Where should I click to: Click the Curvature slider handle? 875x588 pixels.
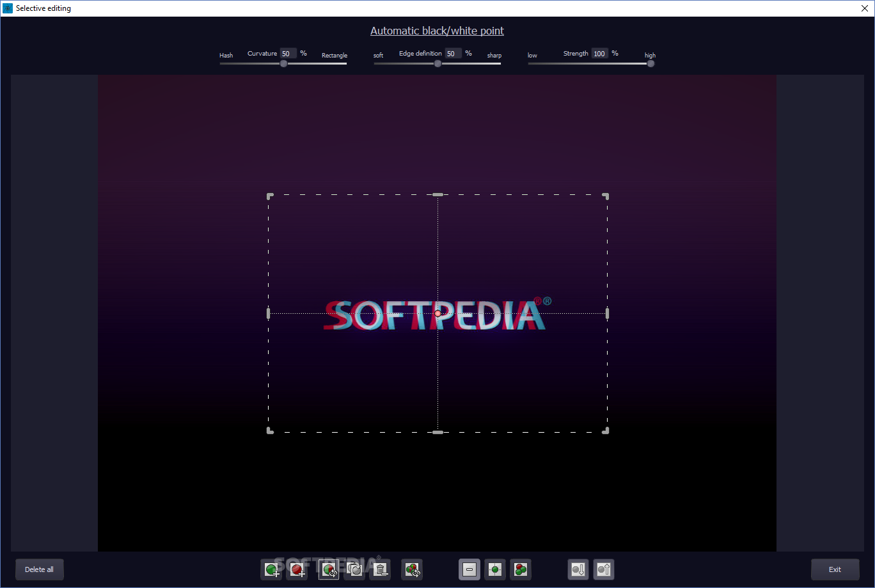click(x=283, y=63)
